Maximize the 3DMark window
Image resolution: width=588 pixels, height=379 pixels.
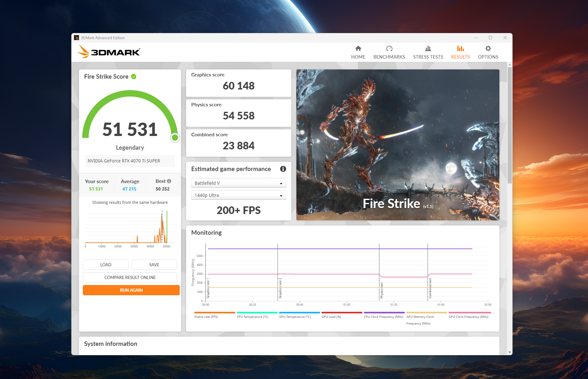tap(490, 38)
